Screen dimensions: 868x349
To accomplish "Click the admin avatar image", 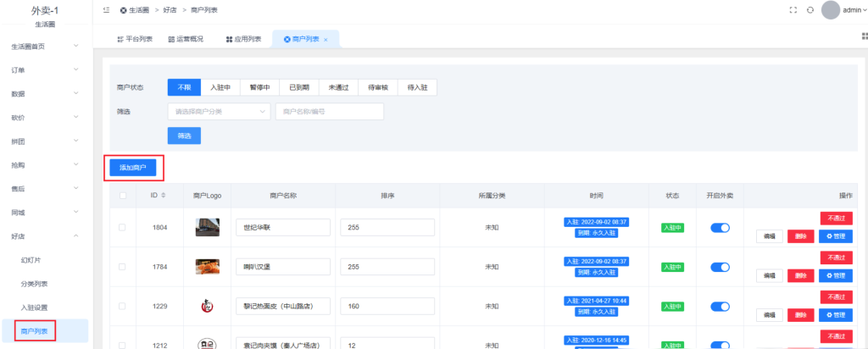I will pyautogui.click(x=831, y=10).
